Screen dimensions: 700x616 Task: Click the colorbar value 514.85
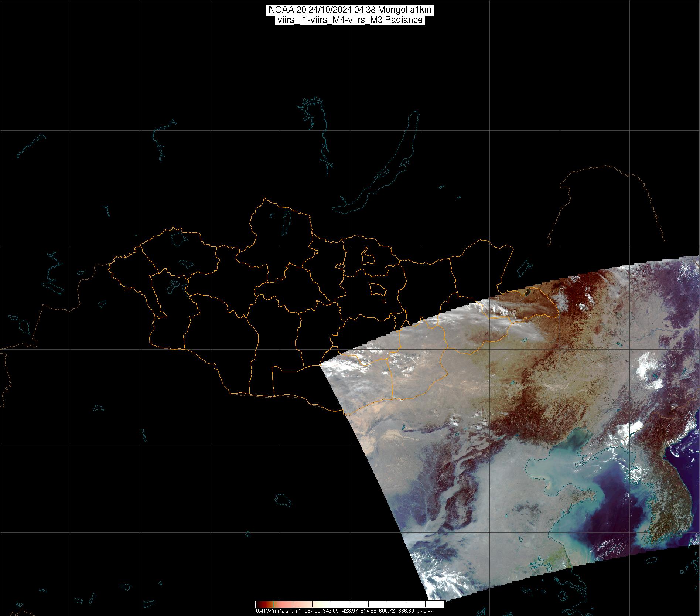coord(368,611)
